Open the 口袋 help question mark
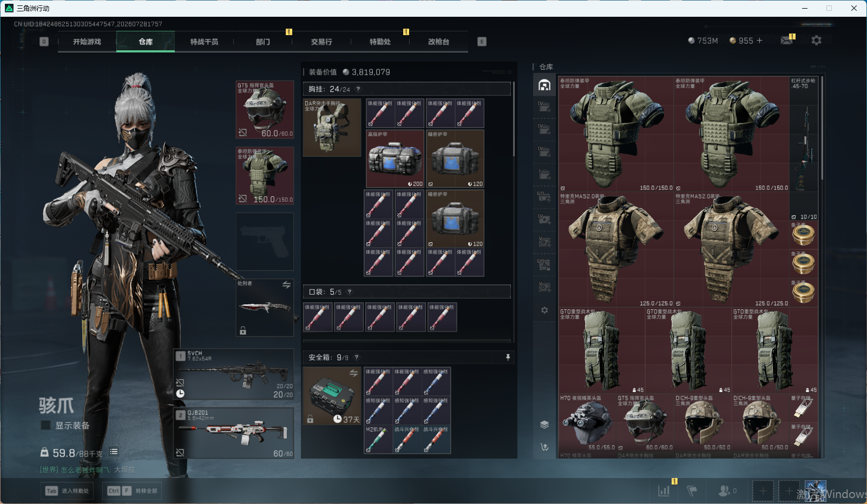The width and height of the screenshot is (867, 504). [349, 292]
